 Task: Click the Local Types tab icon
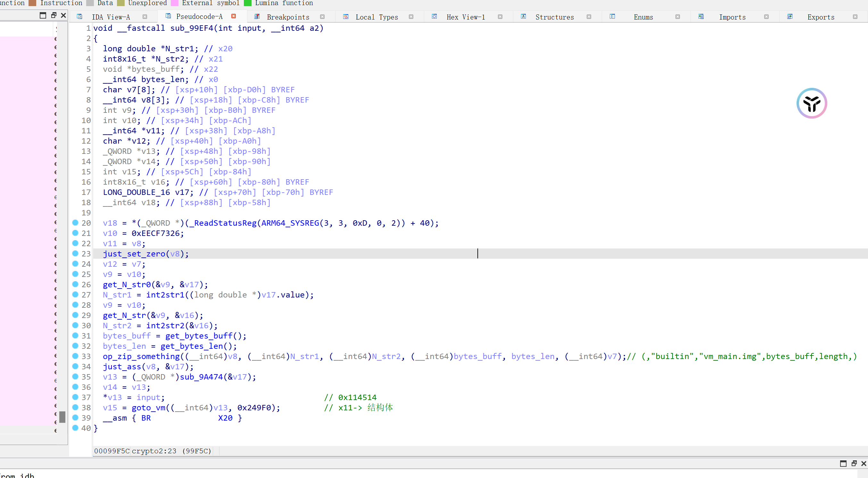(x=346, y=17)
